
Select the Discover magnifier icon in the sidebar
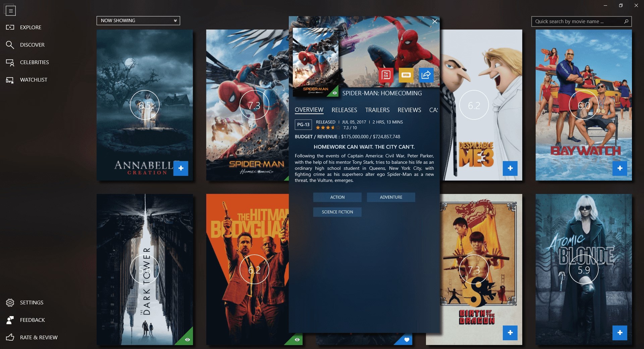point(10,45)
